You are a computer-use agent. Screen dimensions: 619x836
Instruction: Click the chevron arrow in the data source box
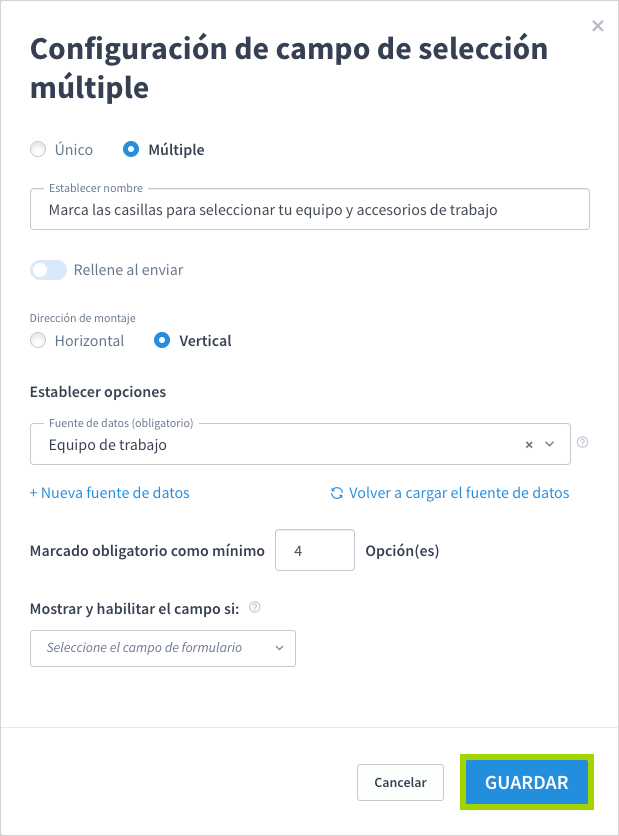[x=549, y=445]
